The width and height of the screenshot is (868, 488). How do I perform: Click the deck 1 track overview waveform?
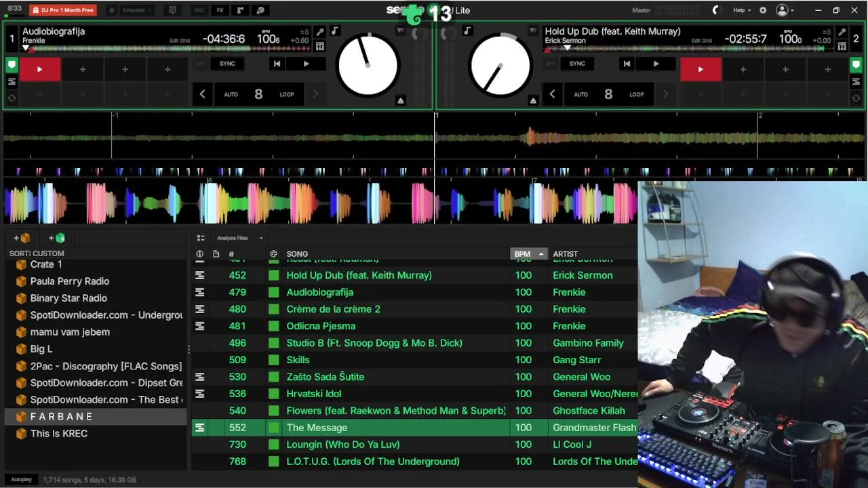(x=166, y=48)
